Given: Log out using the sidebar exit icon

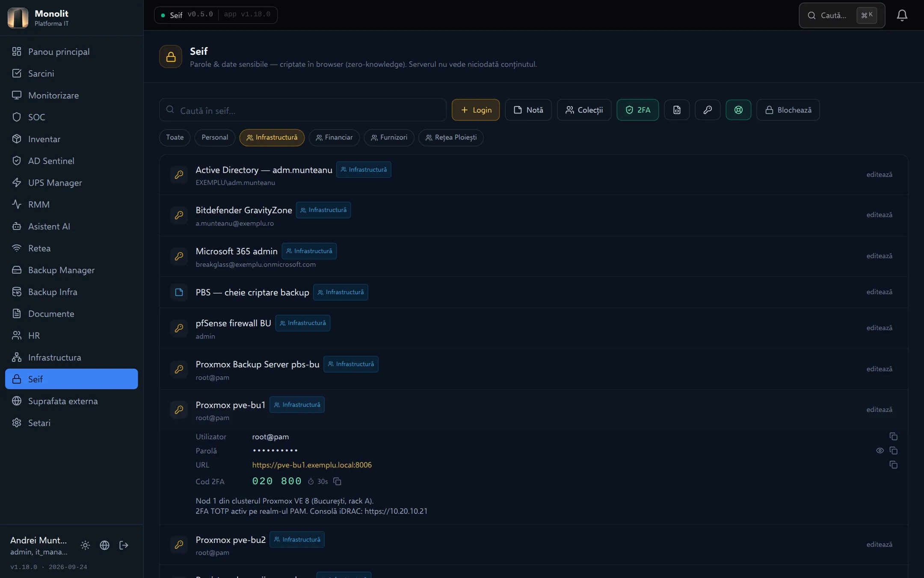Looking at the screenshot, I should pyautogui.click(x=124, y=545).
